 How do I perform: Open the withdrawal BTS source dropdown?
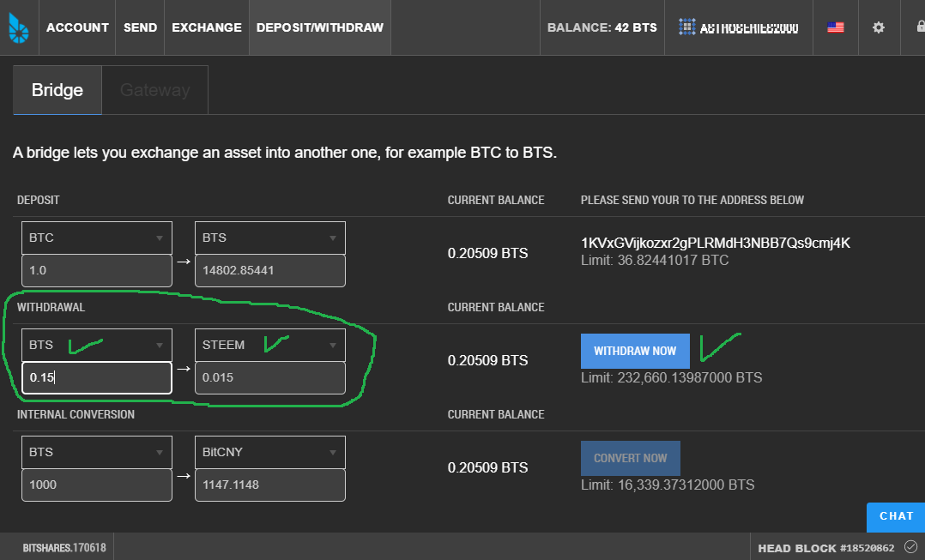click(97, 345)
